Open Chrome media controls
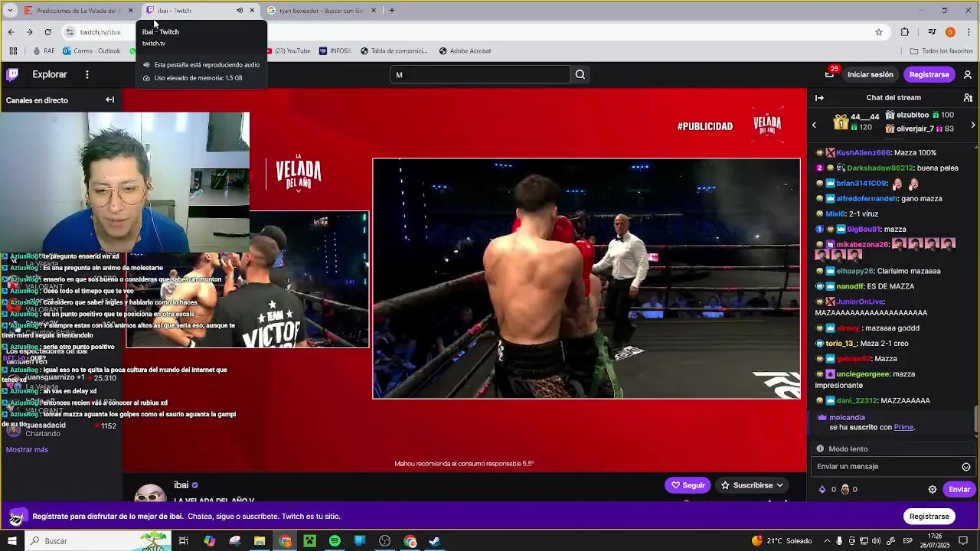980x551 pixels. 932,32
